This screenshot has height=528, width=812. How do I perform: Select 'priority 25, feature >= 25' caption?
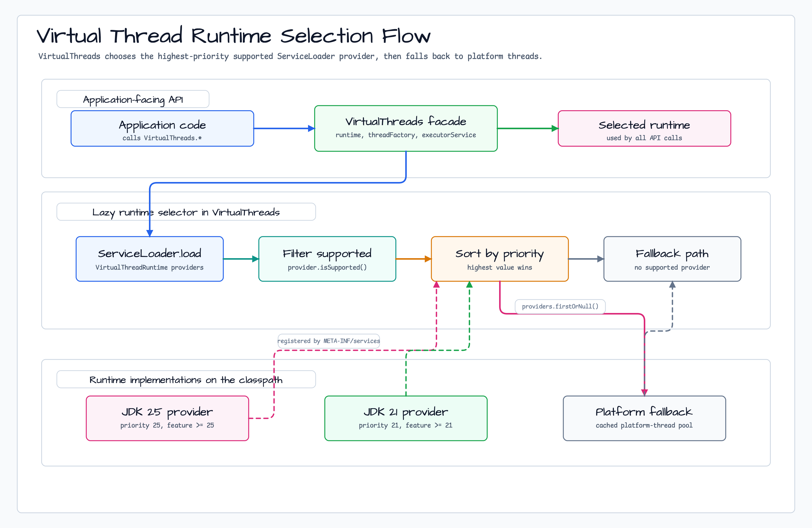pos(167,425)
